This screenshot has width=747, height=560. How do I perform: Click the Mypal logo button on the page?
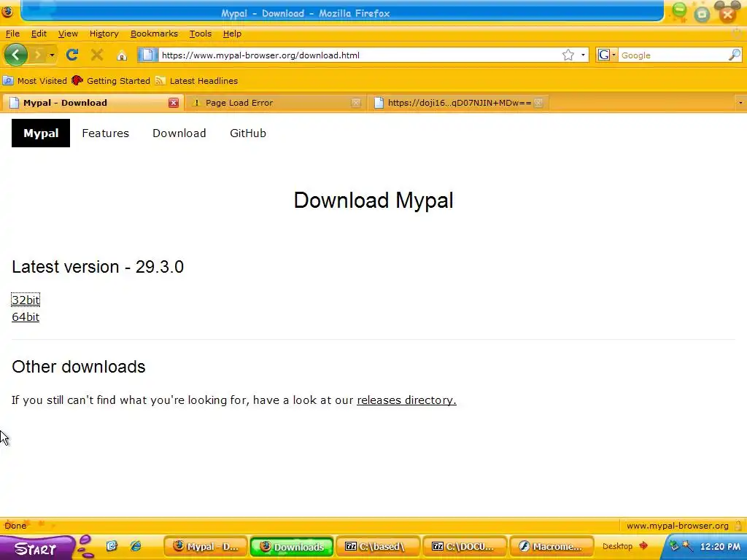tap(41, 133)
